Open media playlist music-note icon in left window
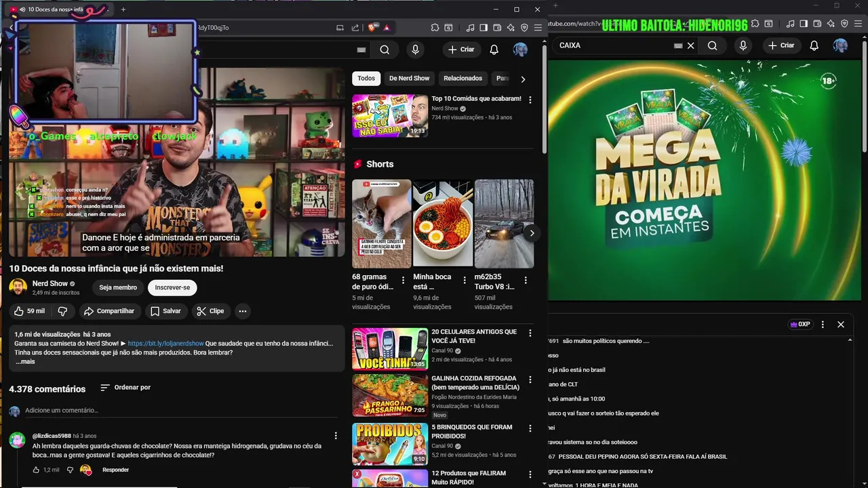Viewport: 868px width, 488px height. tap(471, 28)
